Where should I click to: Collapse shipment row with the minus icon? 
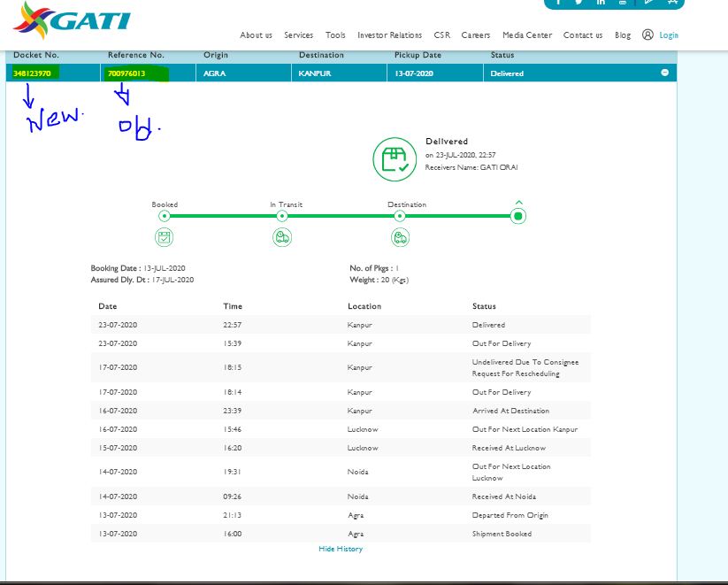(x=665, y=73)
